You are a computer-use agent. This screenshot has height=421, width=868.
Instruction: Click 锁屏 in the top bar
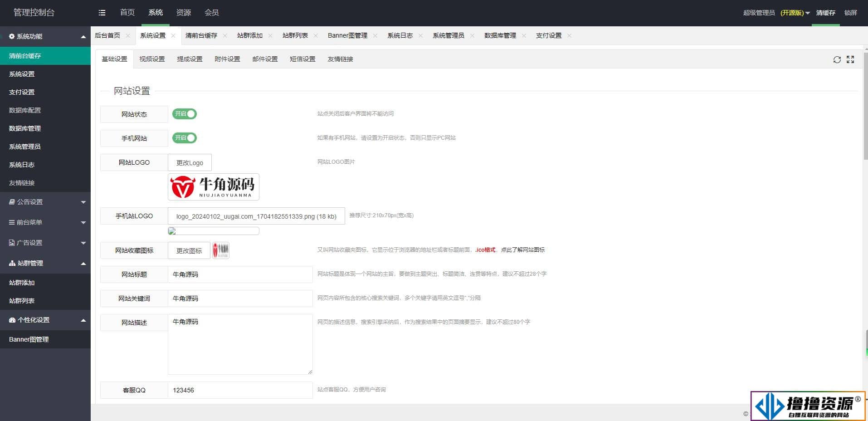click(851, 13)
